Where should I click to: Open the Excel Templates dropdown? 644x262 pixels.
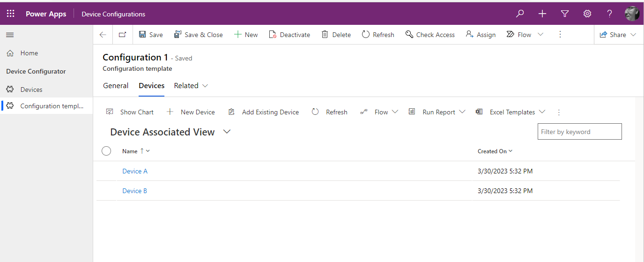[511, 112]
